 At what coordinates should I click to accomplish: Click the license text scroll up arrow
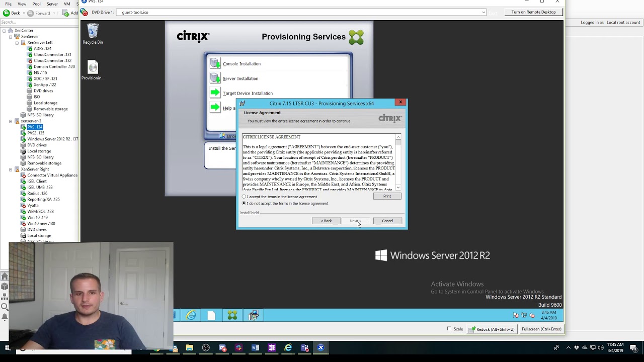(x=398, y=137)
